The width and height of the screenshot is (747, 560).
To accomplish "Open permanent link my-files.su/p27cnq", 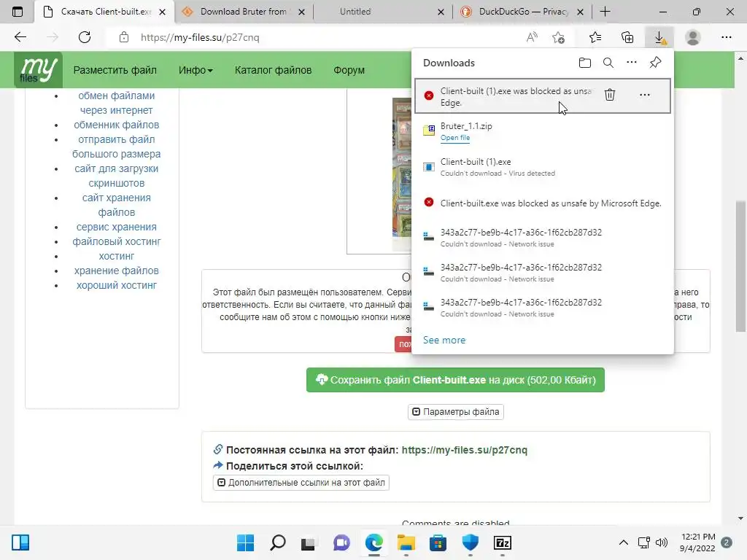I will pyautogui.click(x=465, y=450).
